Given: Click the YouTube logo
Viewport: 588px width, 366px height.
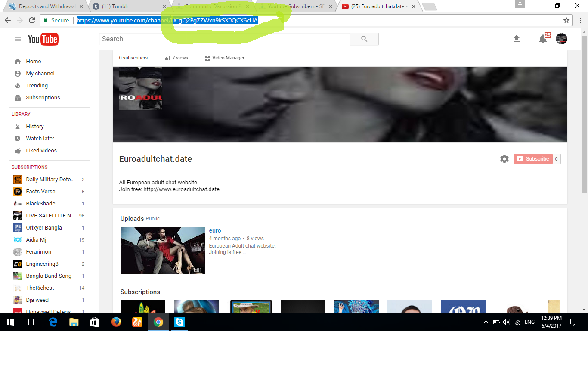Looking at the screenshot, I should pos(43,39).
